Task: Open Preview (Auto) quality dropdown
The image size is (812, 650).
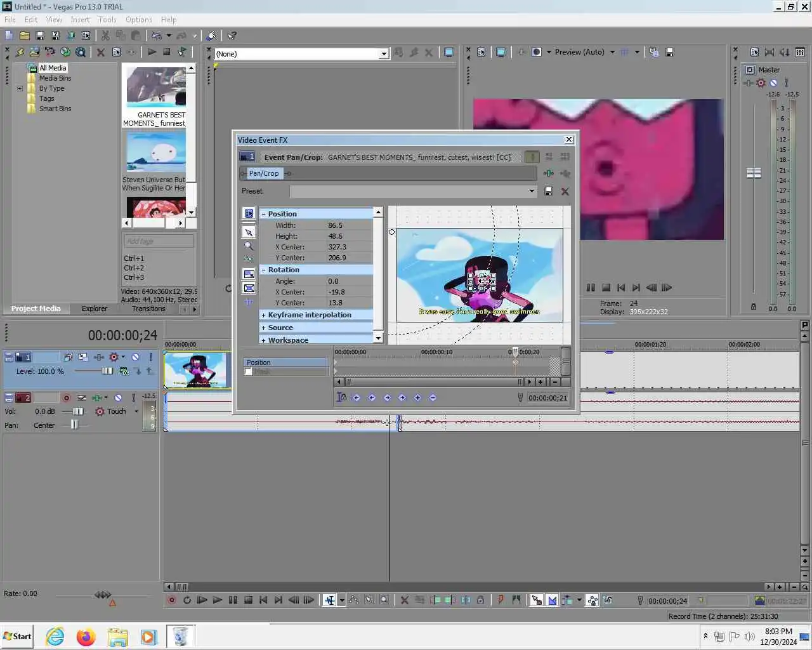Action: [x=612, y=52]
